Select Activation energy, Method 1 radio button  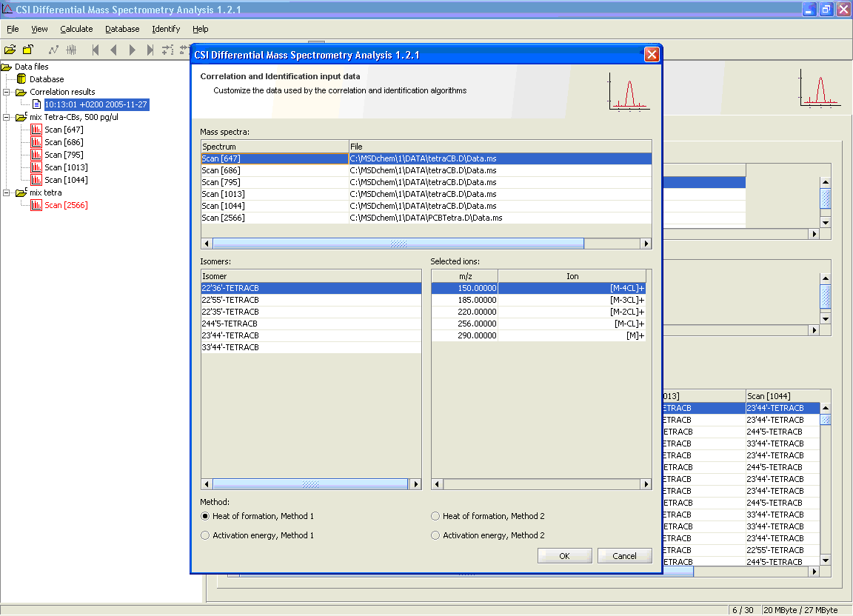pos(205,535)
